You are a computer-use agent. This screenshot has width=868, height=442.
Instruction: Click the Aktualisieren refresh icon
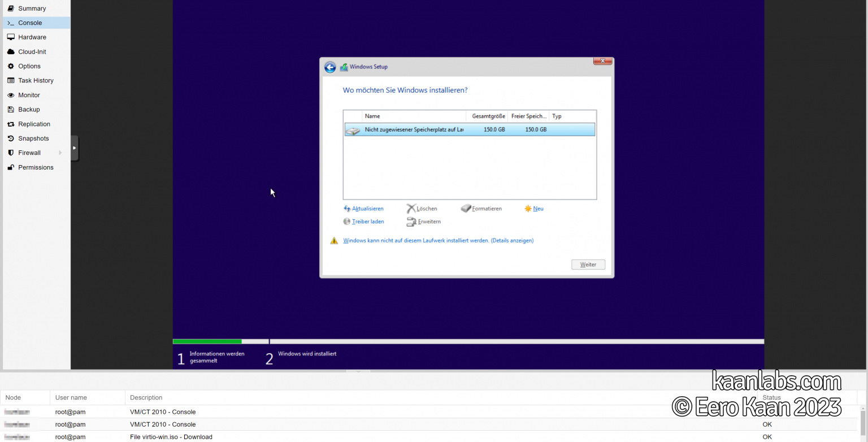tap(346, 209)
